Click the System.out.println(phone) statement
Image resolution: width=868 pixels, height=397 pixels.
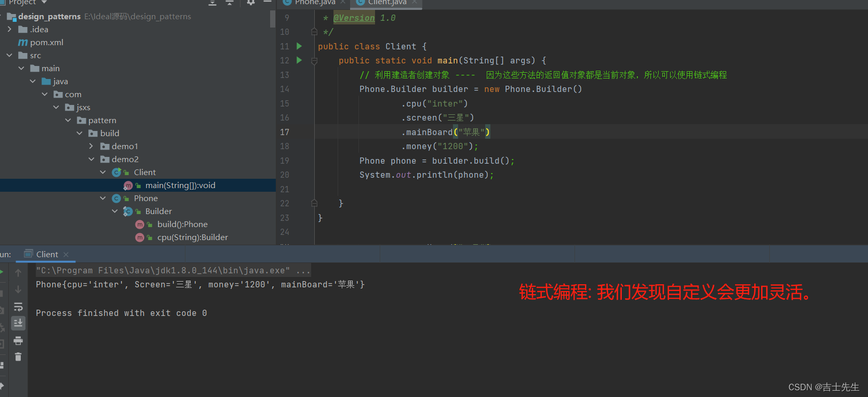click(426, 175)
